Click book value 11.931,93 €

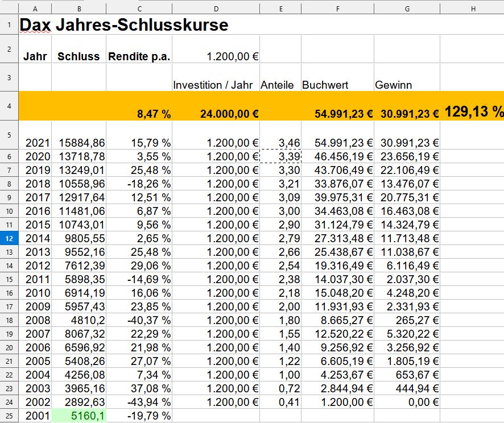click(337, 306)
